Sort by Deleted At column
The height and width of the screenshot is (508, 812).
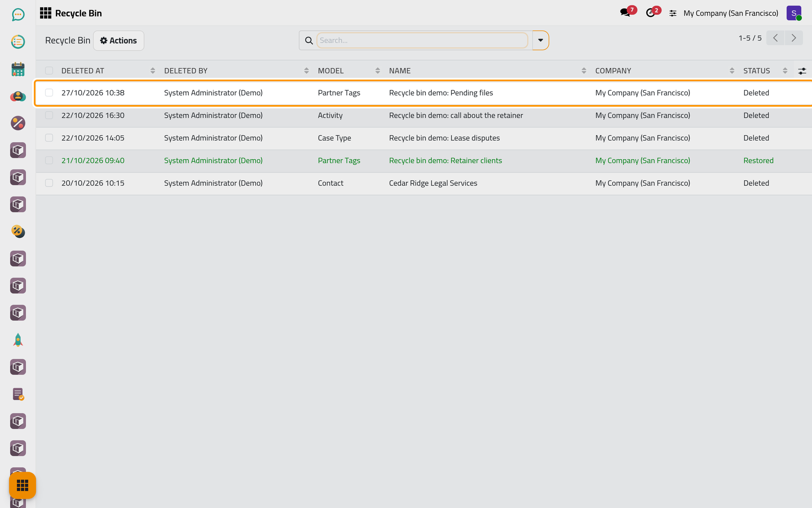pos(108,71)
